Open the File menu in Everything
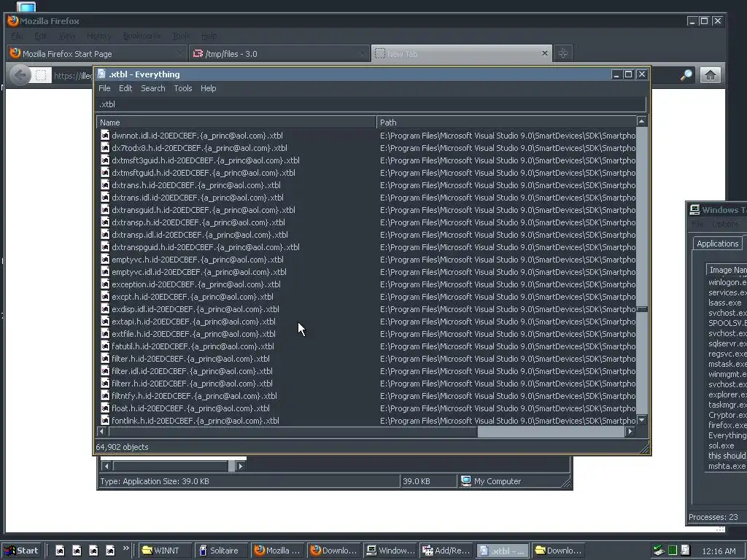 (x=104, y=88)
